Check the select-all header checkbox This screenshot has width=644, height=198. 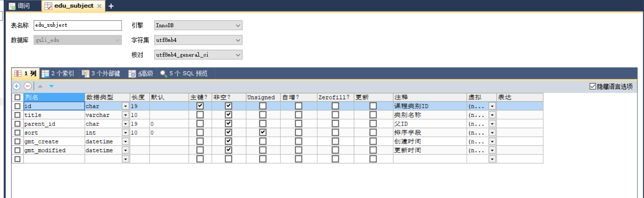coord(17,97)
